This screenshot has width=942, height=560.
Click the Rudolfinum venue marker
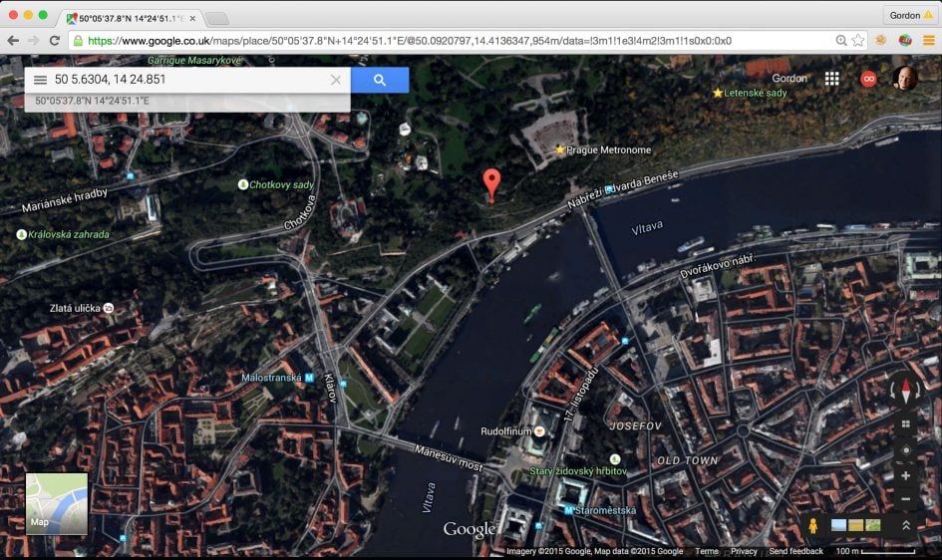539,430
